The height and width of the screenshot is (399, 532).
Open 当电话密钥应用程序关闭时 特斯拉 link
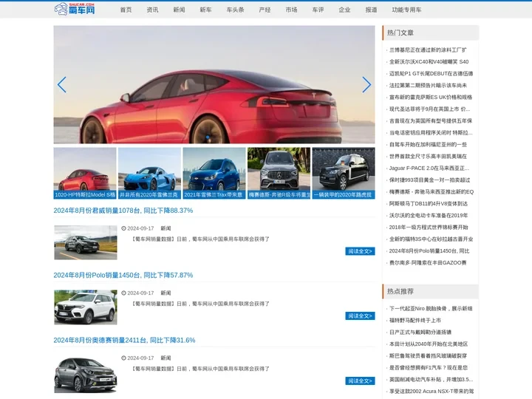click(431, 133)
